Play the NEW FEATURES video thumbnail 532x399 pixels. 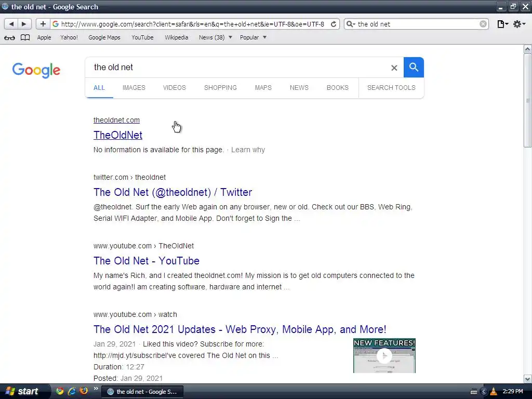(384, 355)
